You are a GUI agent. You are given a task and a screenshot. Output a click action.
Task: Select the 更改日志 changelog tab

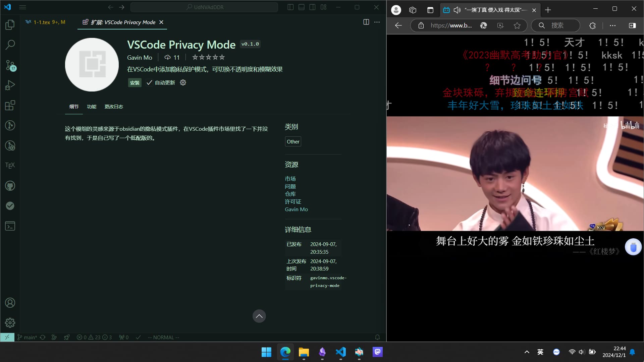pos(114,107)
